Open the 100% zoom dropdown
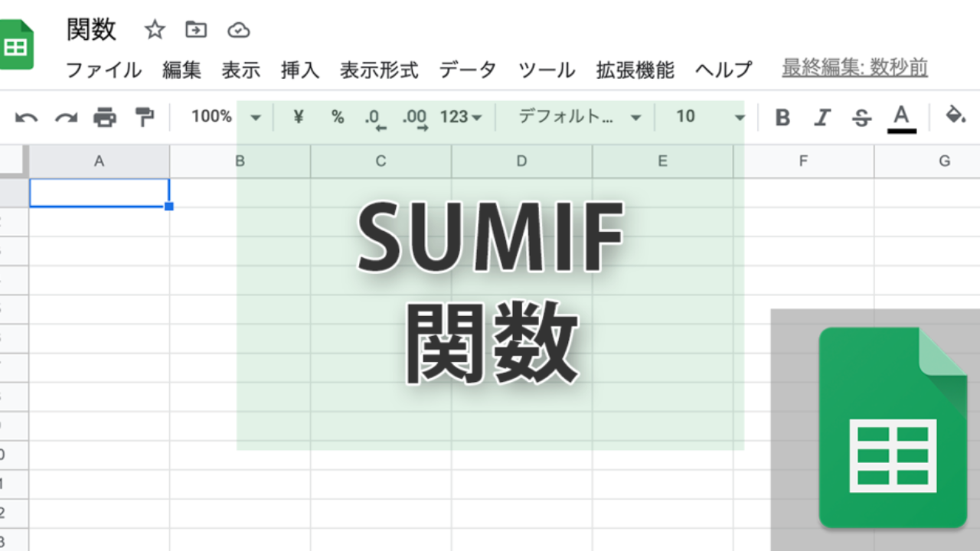 coord(226,116)
